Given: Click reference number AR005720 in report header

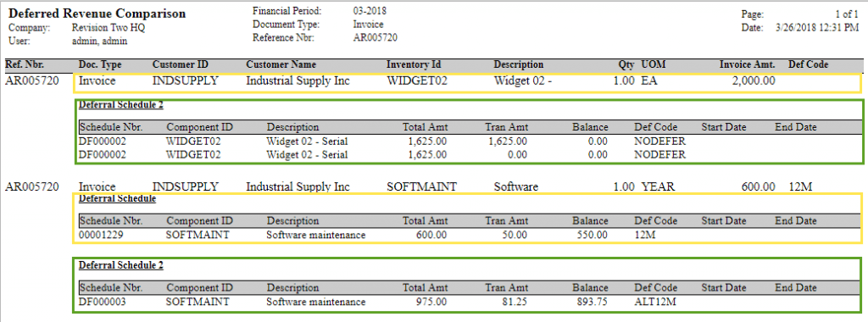Looking at the screenshot, I should [x=375, y=37].
